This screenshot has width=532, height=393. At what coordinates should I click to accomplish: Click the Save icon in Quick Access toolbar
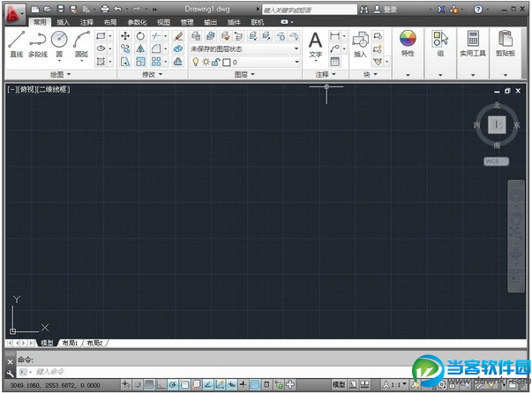coord(60,9)
